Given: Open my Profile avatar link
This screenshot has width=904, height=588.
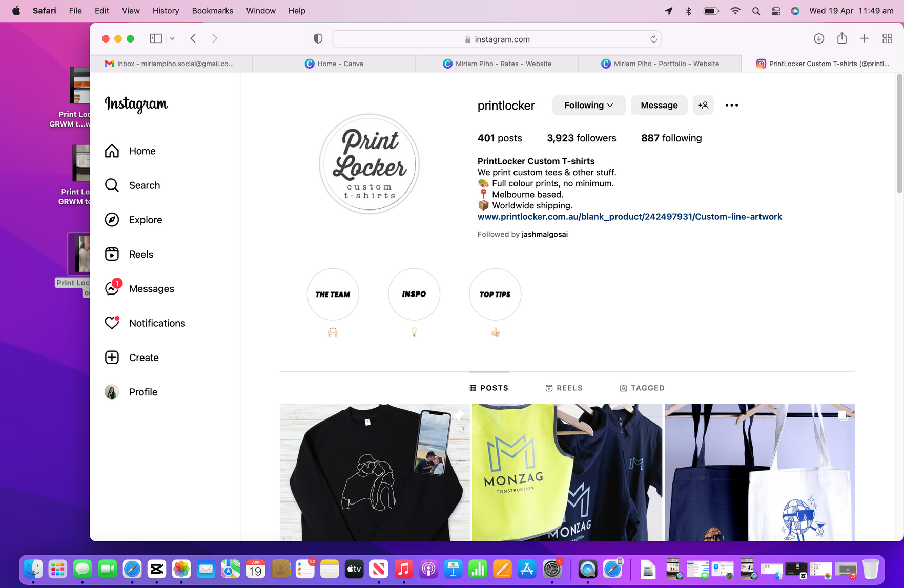Looking at the screenshot, I should [131, 392].
